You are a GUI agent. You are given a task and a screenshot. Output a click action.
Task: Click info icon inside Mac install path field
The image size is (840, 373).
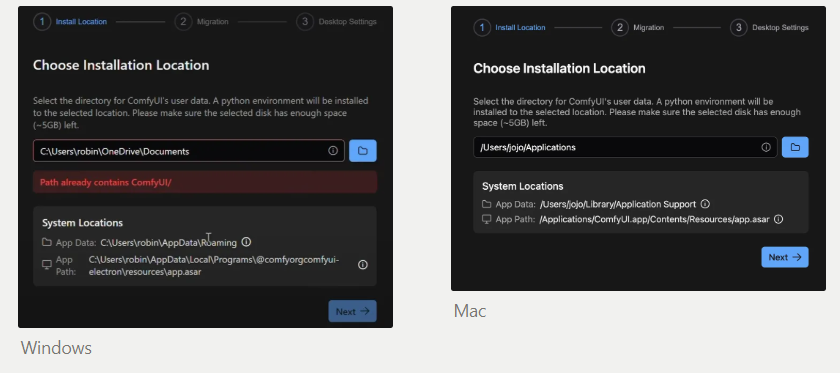[766, 147]
